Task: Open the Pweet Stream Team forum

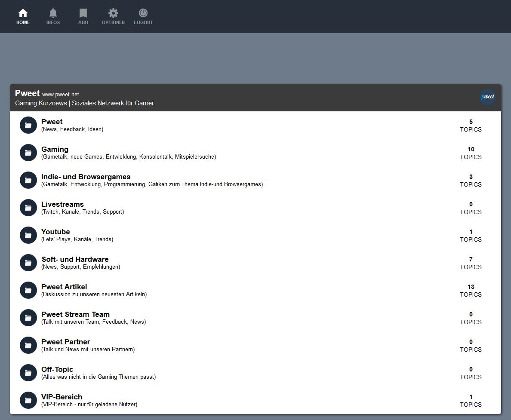Action: 75,314
